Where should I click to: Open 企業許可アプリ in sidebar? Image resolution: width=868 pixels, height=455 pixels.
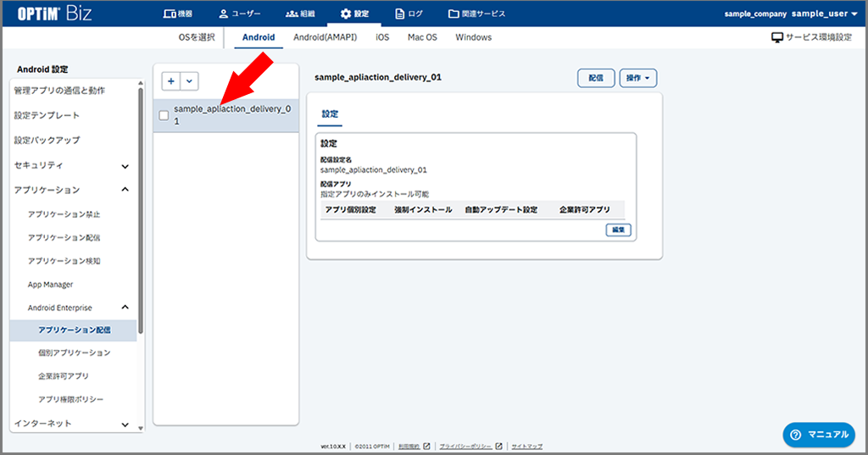point(63,376)
